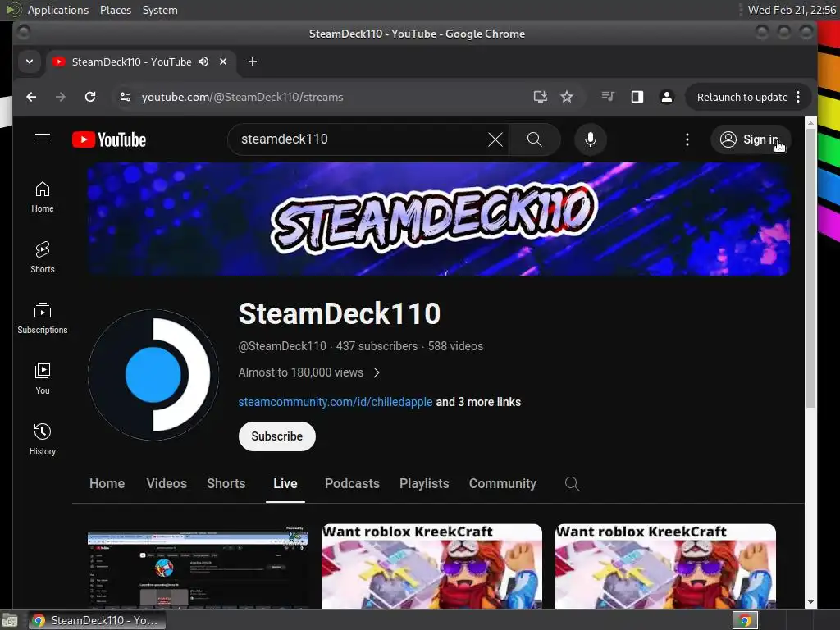Open Chrome profile icon
The width and height of the screenshot is (840, 630).
666,97
